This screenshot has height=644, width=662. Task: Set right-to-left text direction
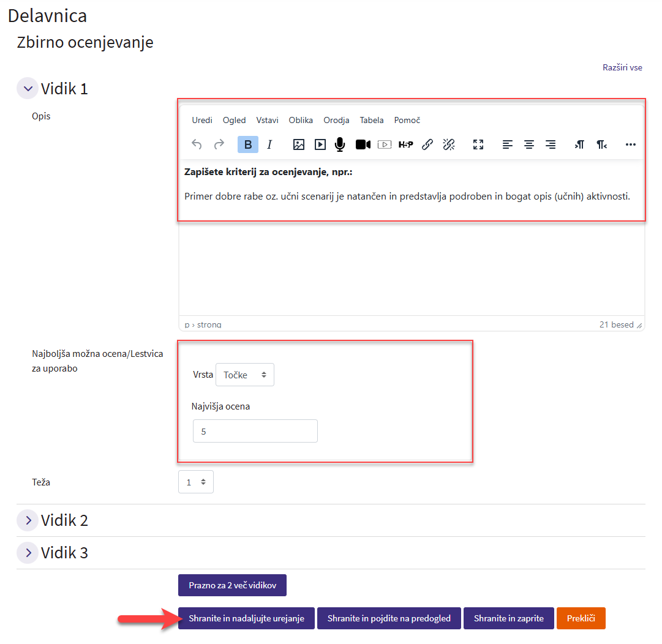point(601,144)
